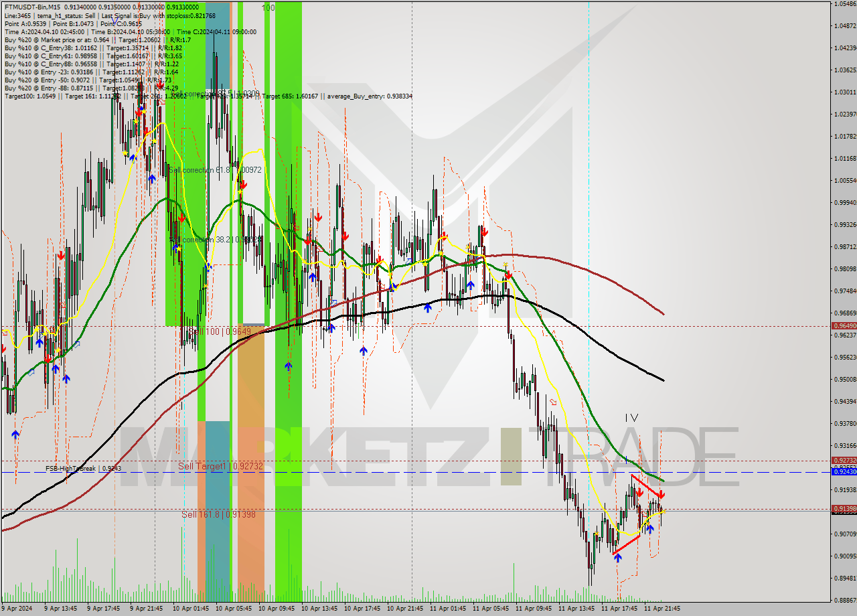Click the 0.93780 price axis label
The height and width of the screenshot is (616, 857).
coord(846,424)
